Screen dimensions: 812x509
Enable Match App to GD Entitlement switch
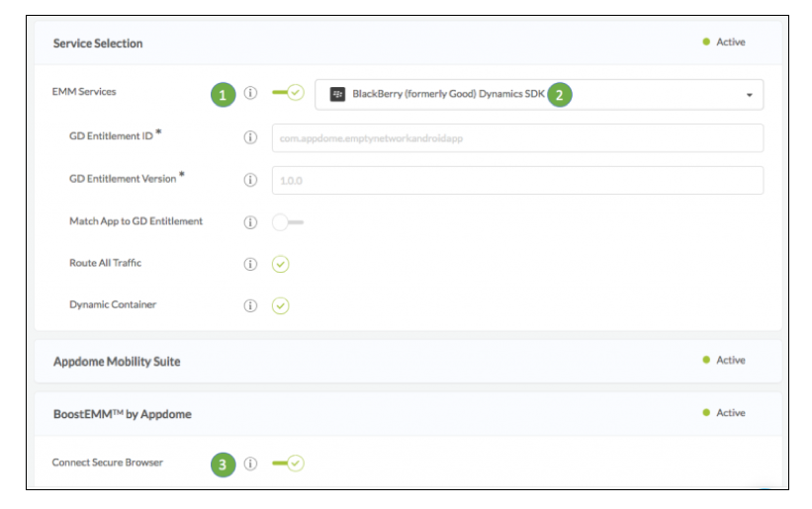(x=288, y=222)
